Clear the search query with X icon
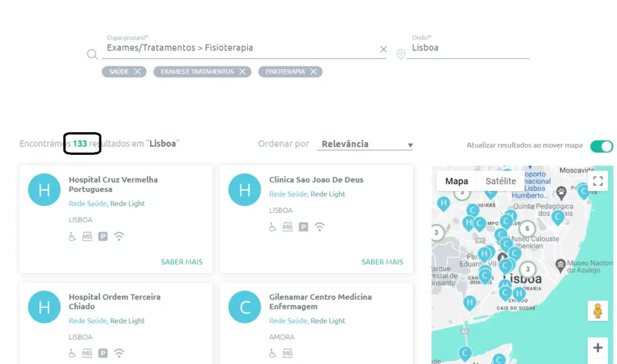The image size is (617, 364). point(383,49)
